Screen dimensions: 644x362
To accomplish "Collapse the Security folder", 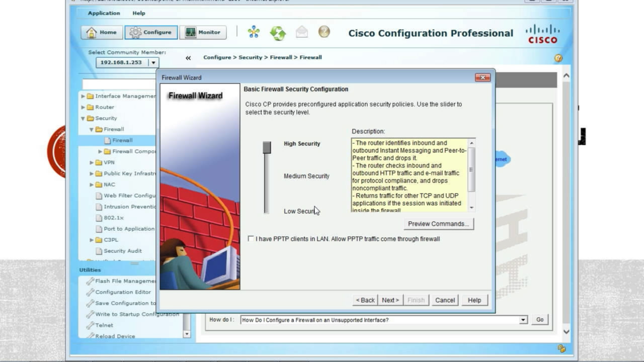I will (x=83, y=118).
